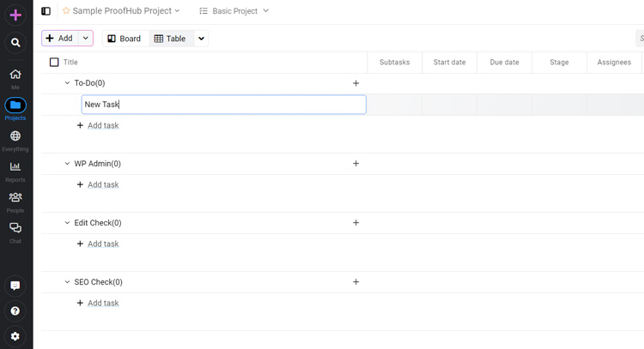Click the purple plus quick-add icon
The height and width of the screenshot is (349, 644).
[x=15, y=15]
